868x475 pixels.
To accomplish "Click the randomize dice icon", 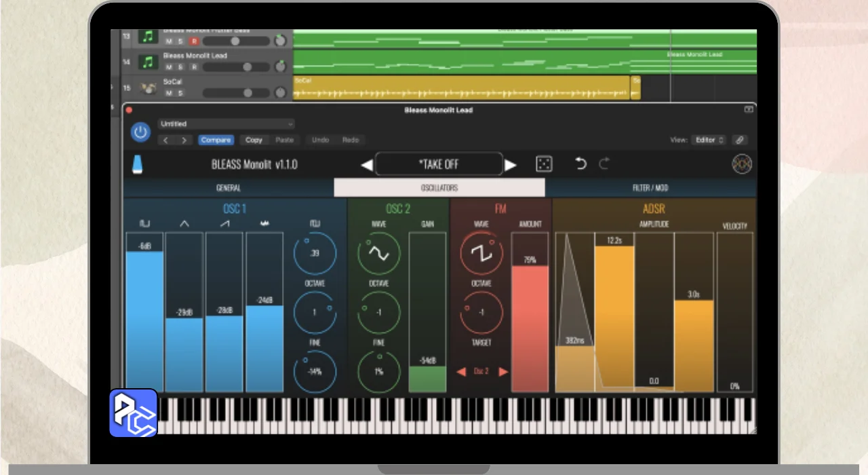I will [x=544, y=164].
